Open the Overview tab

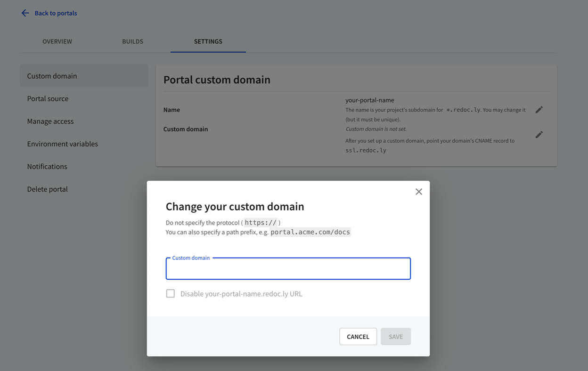coord(57,41)
